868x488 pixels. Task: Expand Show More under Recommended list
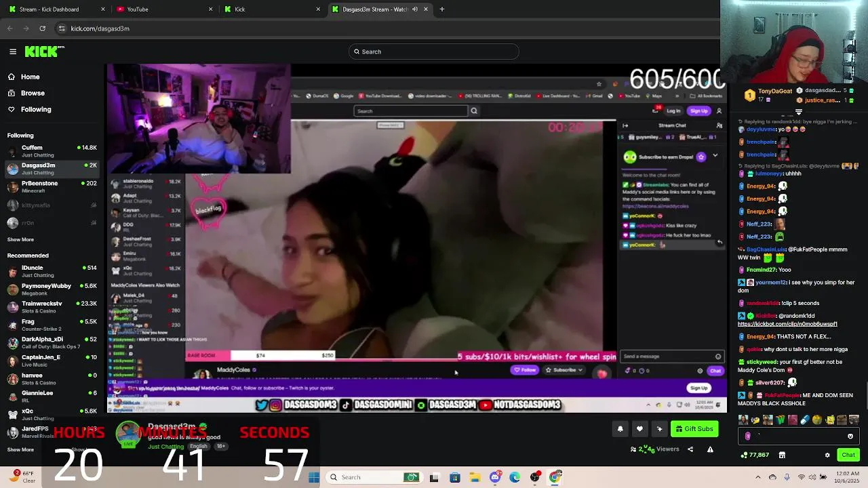20,449
